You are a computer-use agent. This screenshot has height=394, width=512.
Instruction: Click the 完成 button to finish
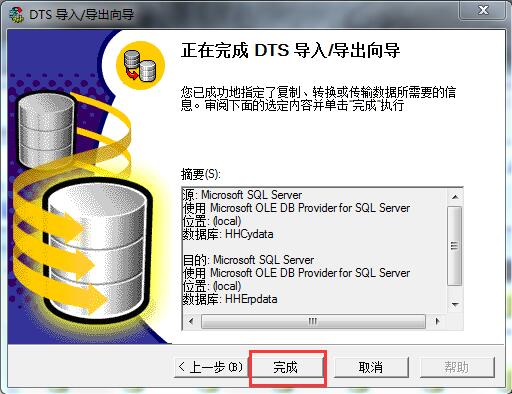click(x=288, y=367)
